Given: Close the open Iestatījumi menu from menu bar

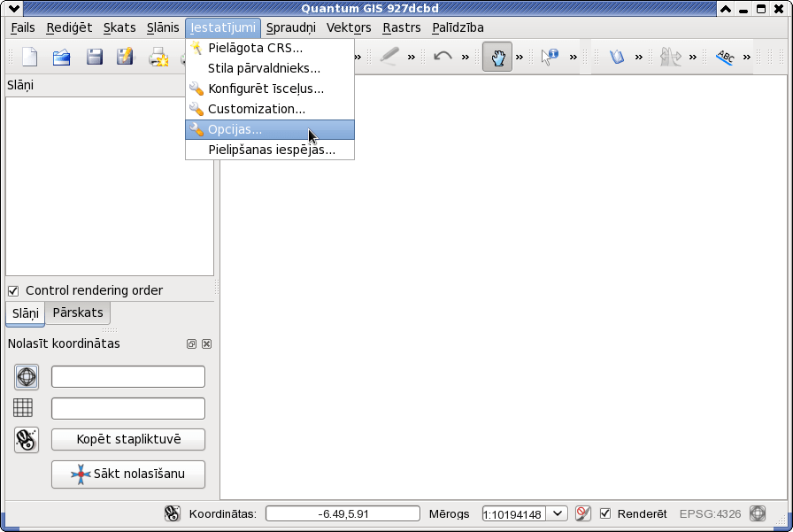Looking at the screenshot, I should click(x=223, y=27).
